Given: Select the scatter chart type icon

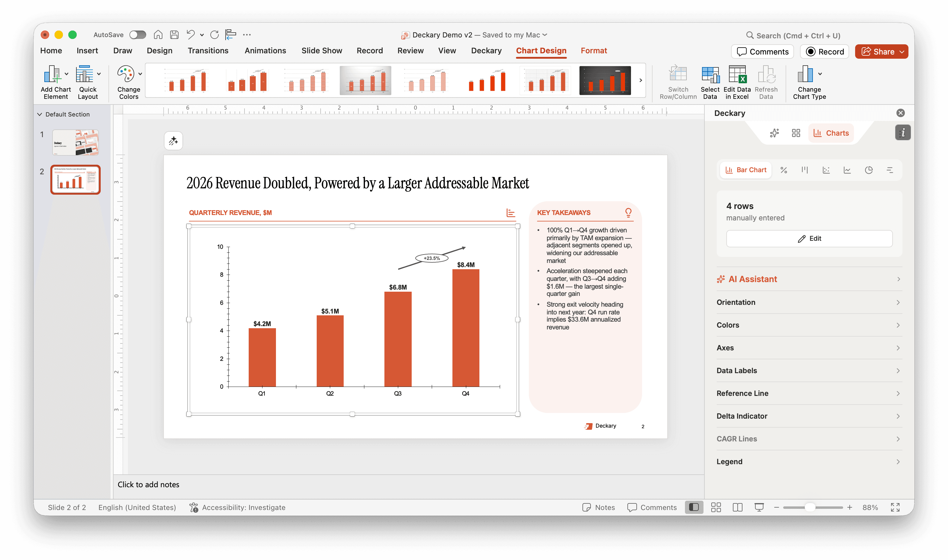Looking at the screenshot, I should [x=826, y=170].
